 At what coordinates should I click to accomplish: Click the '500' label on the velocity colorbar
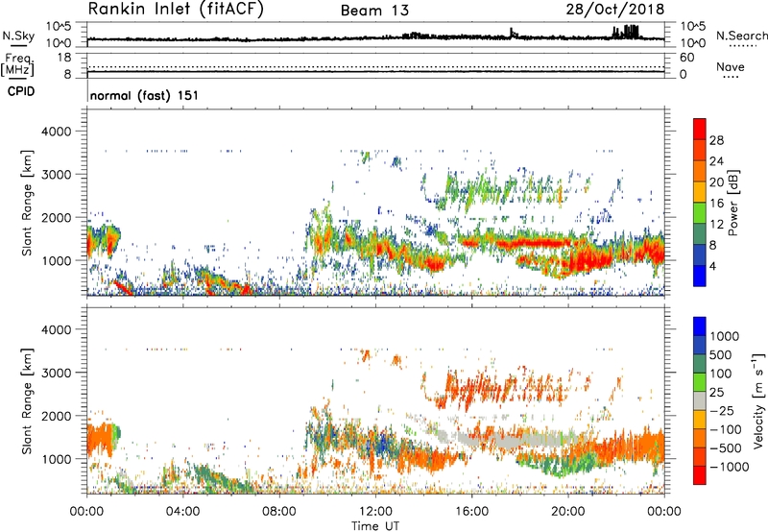[721, 354]
